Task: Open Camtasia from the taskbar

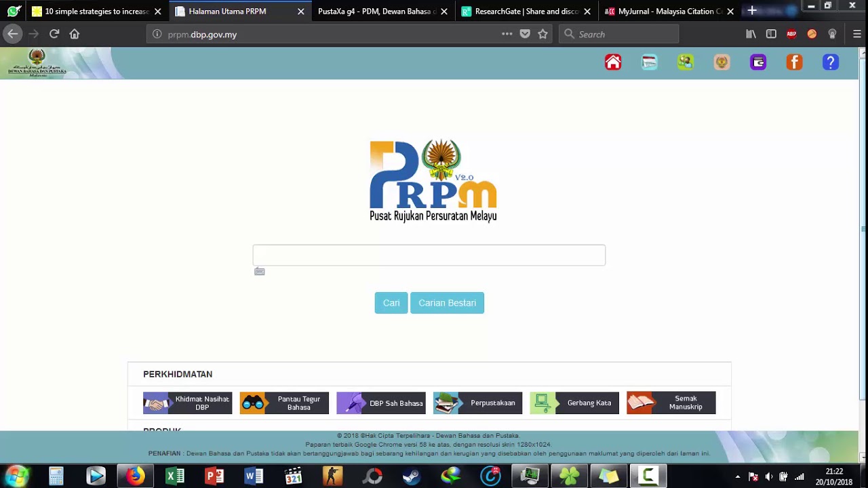Action: pos(648,476)
